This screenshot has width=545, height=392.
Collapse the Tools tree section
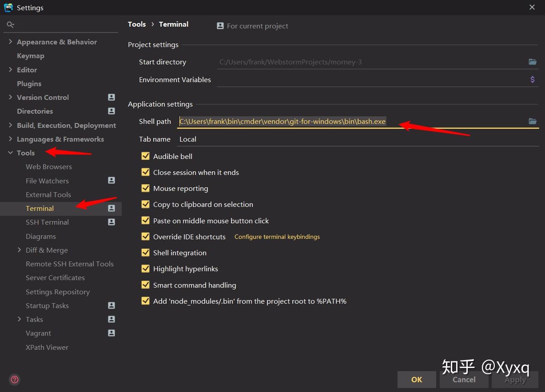[10, 153]
